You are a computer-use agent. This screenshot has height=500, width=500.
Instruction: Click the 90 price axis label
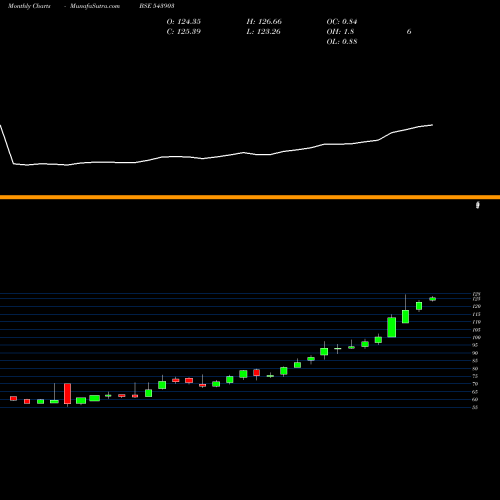pos(475,353)
